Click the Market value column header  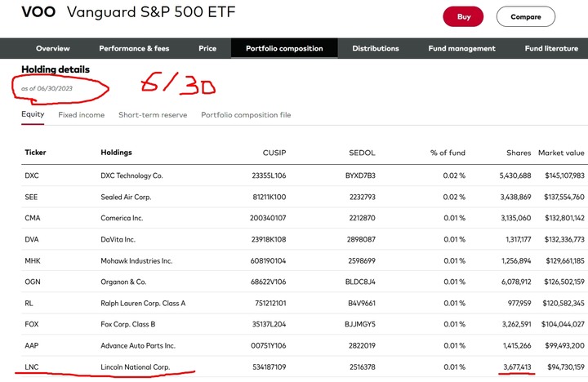click(x=561, y=153)
